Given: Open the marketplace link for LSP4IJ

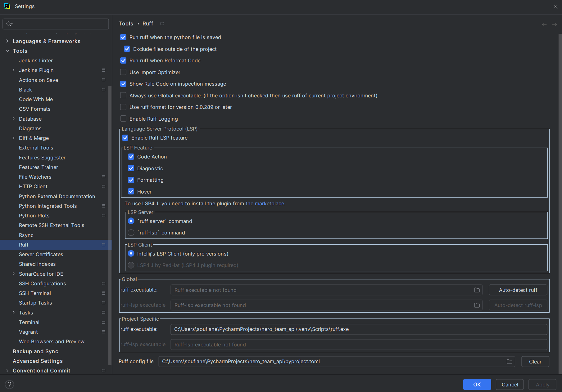Looking at the screenshot, I should click(265, 203).
